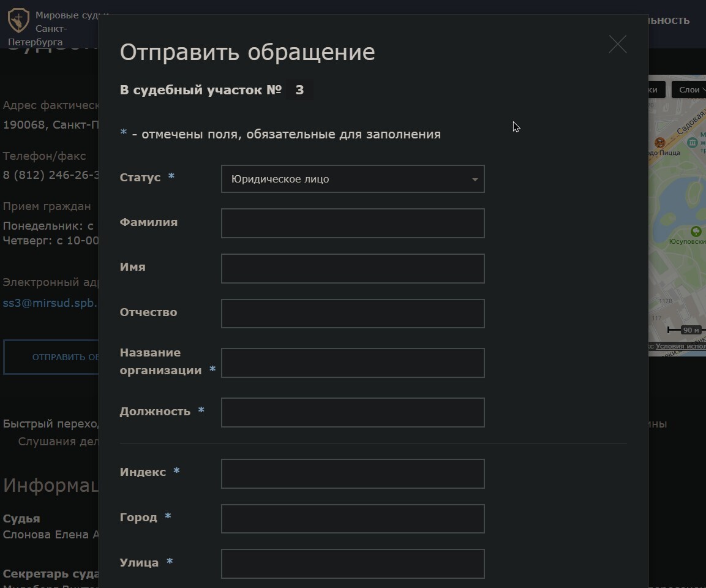Click inside the Фамилия input field
The height and width of the screenshot is (588, 706).
pos(353,223)
